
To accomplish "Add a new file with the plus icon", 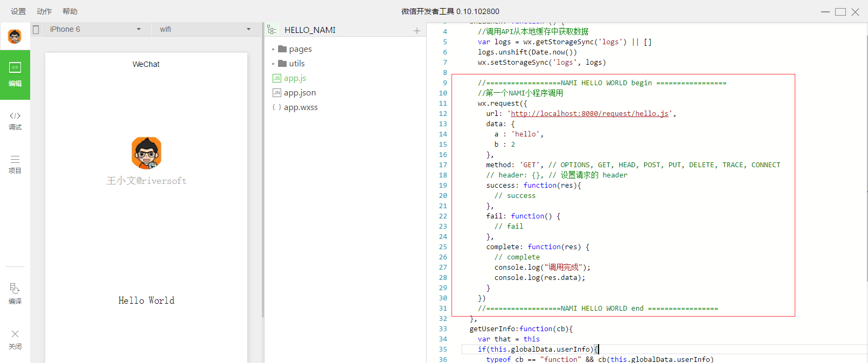I will [416, 31].
